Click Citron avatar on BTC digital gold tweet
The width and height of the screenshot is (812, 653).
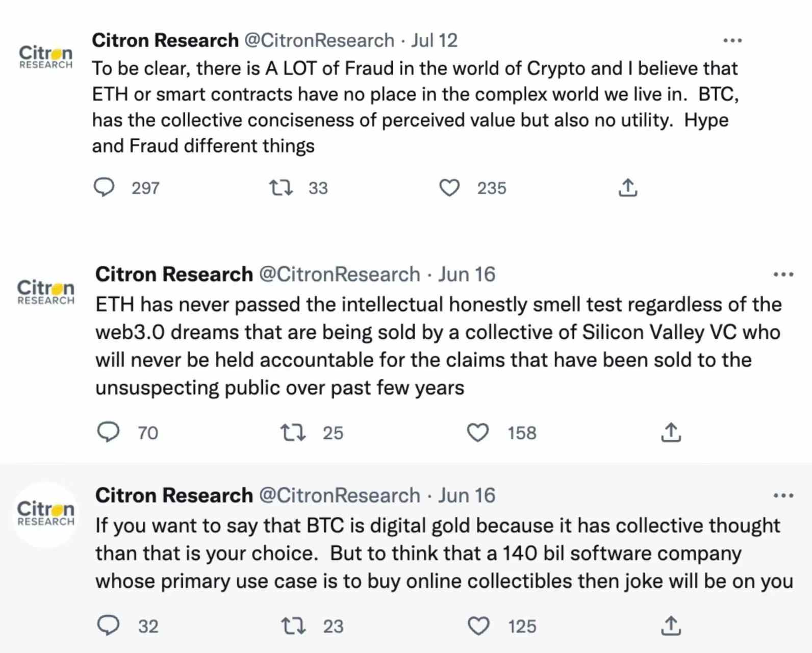pos(46,514)
